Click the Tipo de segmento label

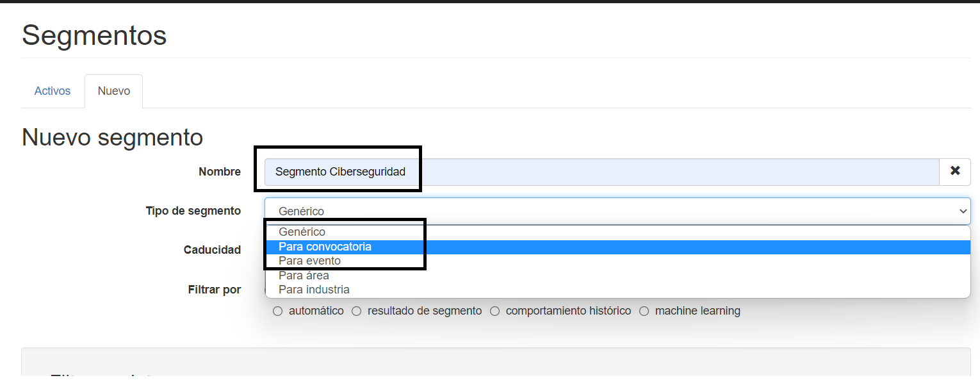pos(193,211)
